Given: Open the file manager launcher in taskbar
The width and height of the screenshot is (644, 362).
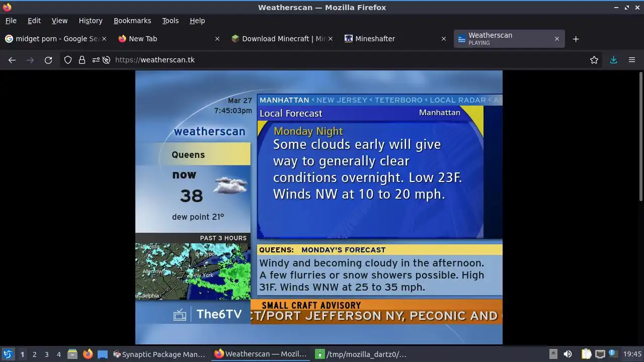Looking at the screenshot, I should point(72,354).
